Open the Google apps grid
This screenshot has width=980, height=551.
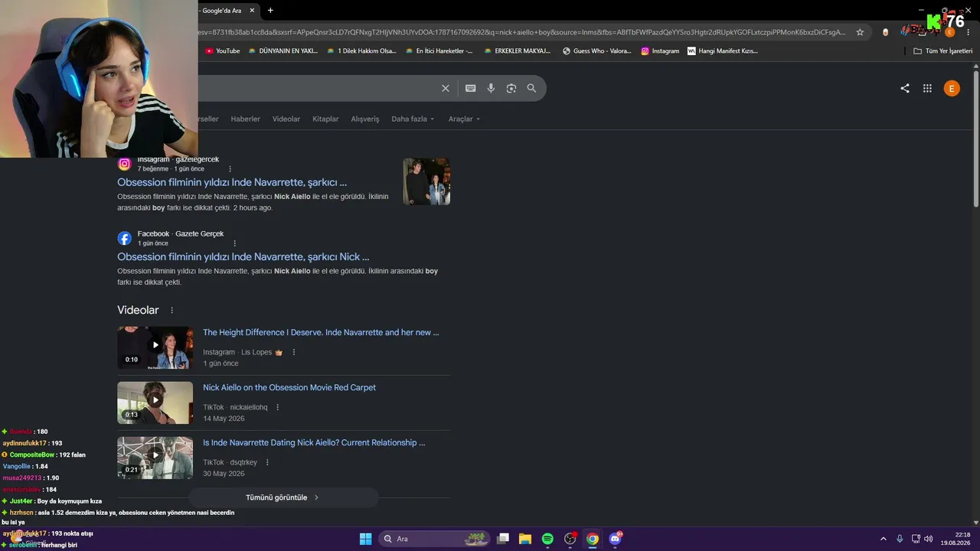pos(927,88)
